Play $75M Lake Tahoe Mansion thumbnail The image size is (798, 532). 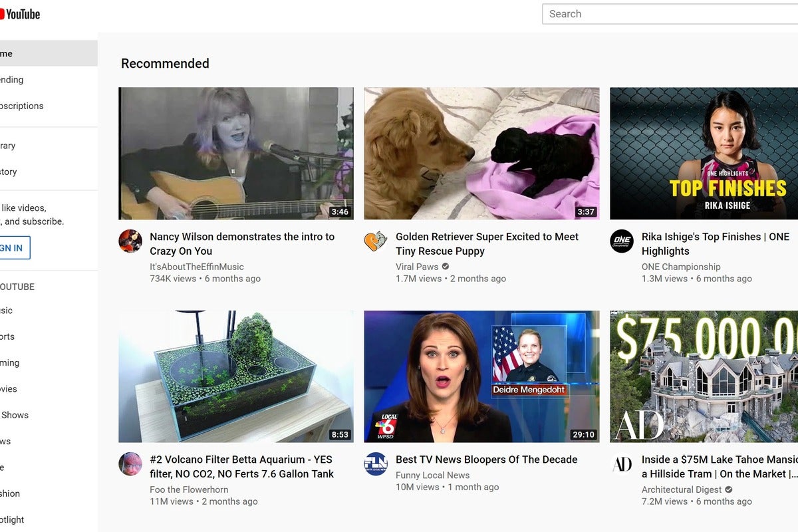point(704,376)
